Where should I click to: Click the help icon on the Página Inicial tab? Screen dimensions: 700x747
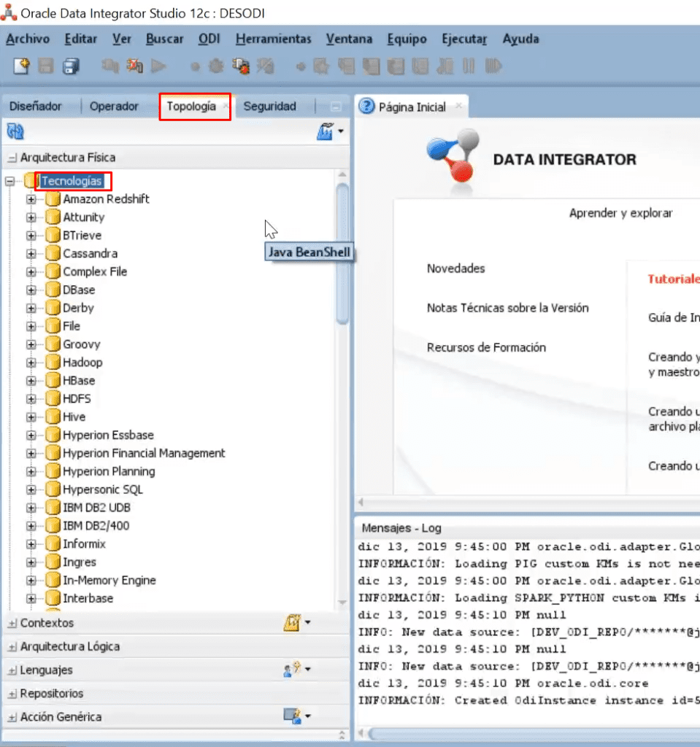click(366, 107)
